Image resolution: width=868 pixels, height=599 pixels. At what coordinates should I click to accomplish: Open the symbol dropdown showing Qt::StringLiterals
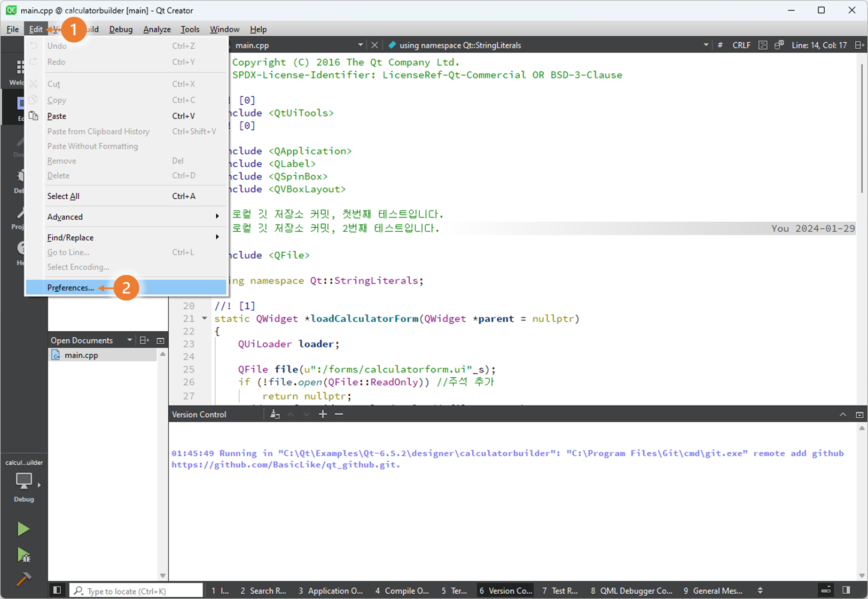[706, 45]
